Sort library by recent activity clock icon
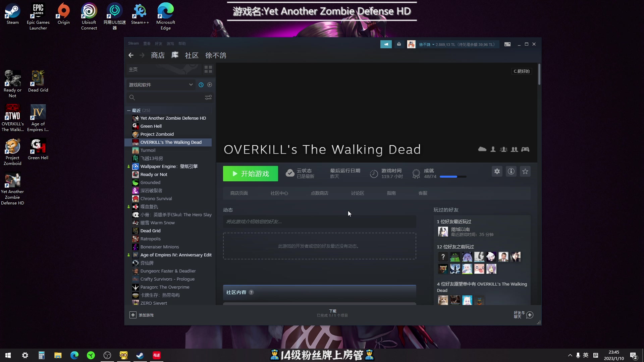This screenshot has width=644, height=362. (201, 85)
